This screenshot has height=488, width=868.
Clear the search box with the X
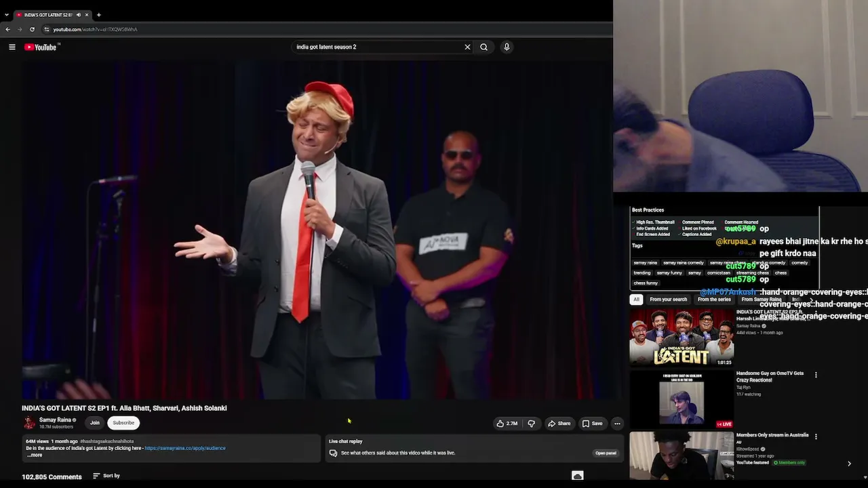click(x=467, y=47)
